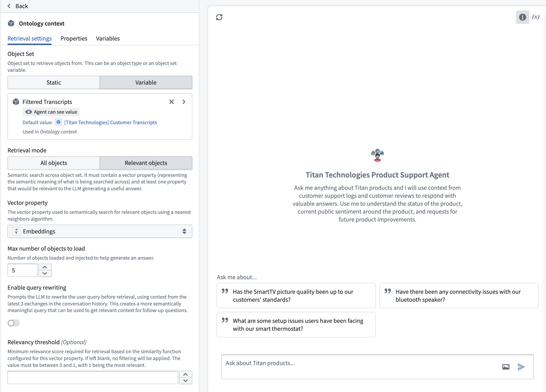546x392 pixels.
Task: Expand Filtered Transcripts details with the right chevron
Action: coord(184,102)
